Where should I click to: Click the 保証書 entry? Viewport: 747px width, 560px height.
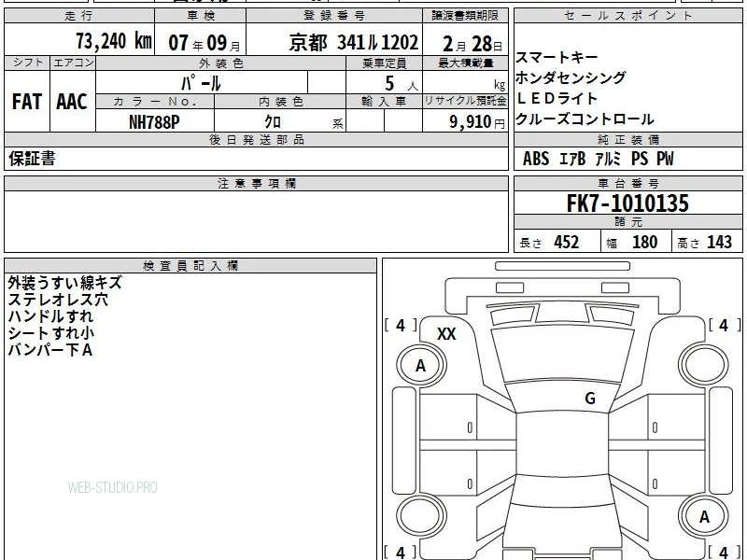[32, 159]
